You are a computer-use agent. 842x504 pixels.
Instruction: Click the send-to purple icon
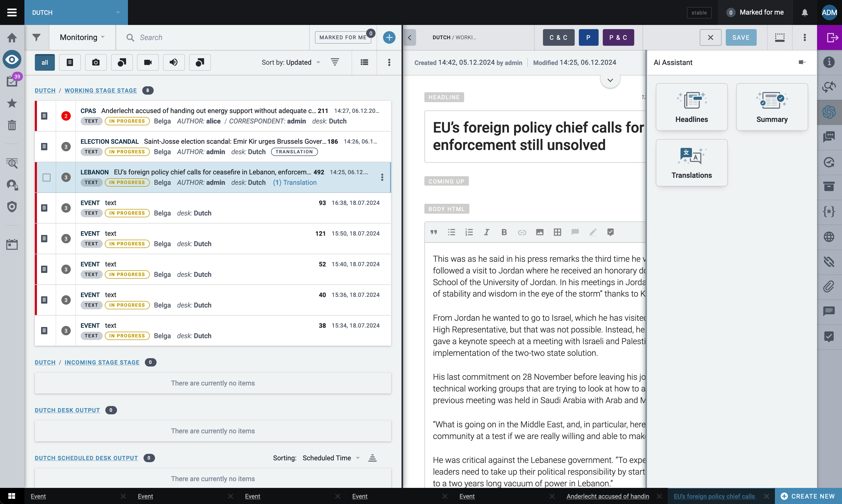[x=830, y=37]
